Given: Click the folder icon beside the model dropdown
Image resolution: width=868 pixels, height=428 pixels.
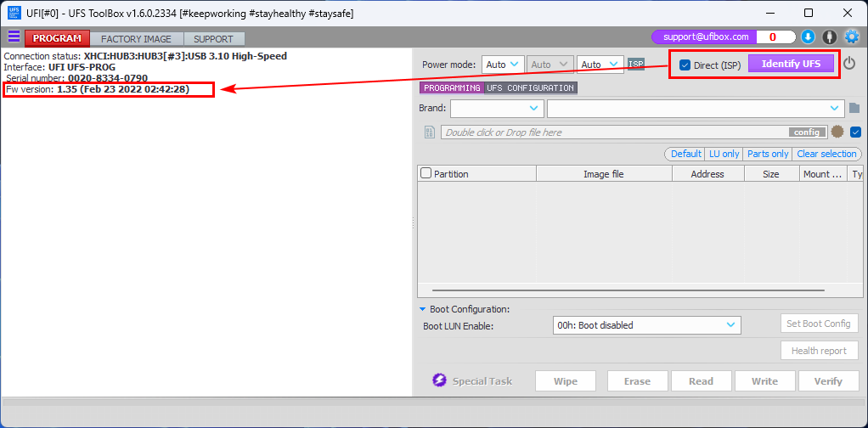Looking at the screenshot, I should (853, 108).
